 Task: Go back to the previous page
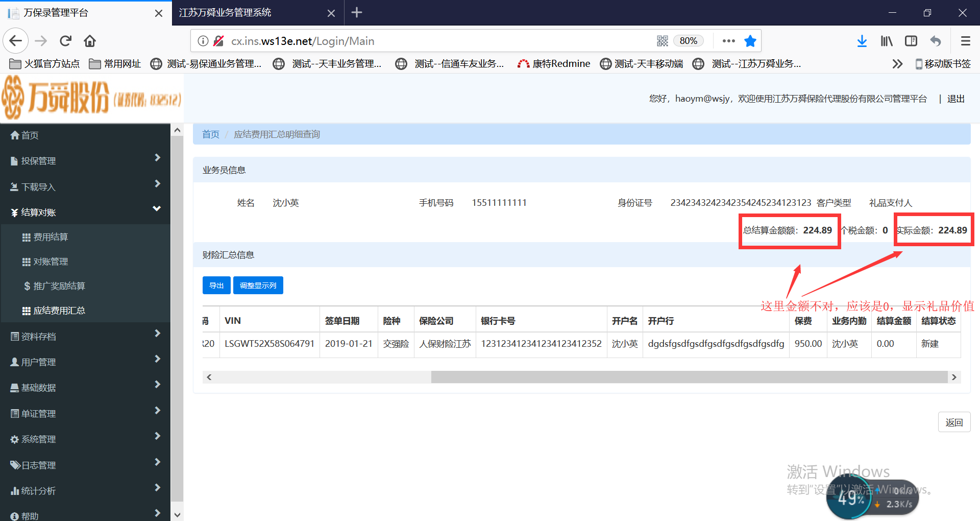[x=16, y=41]
